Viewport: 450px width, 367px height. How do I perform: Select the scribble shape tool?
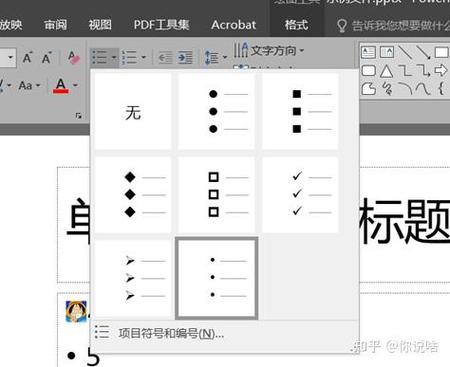(x=387, y=88)
